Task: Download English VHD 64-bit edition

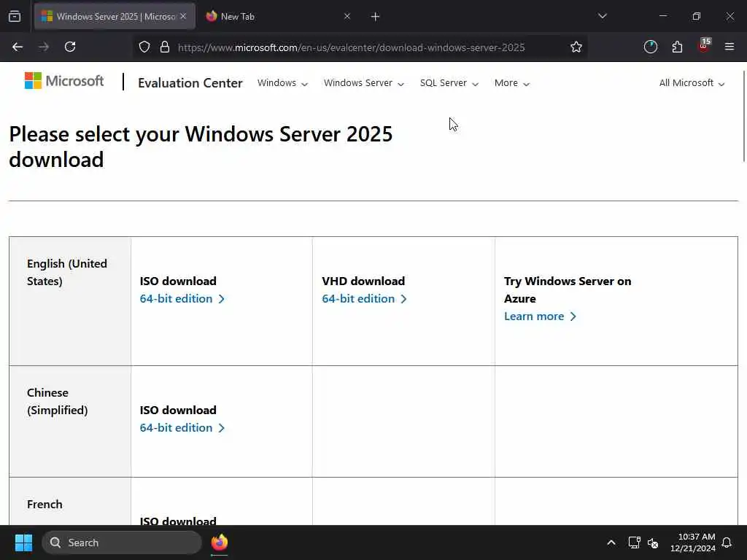Action: 364,298
